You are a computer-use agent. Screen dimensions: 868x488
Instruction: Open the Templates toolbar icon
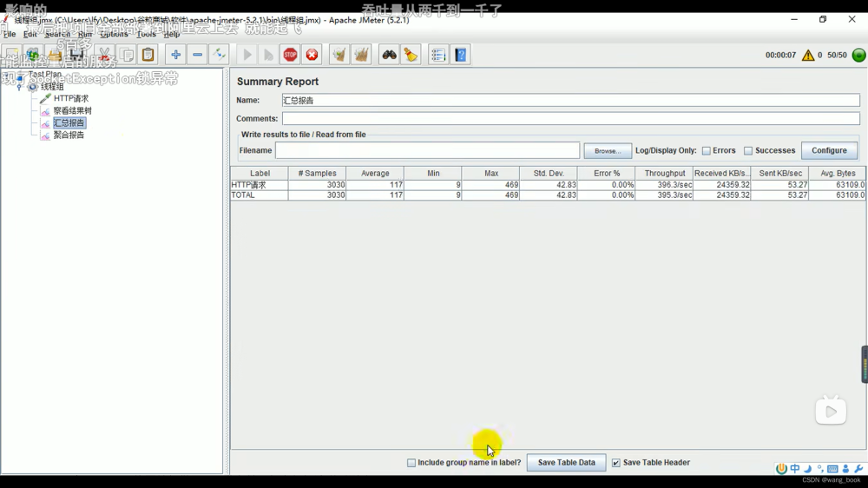coord(33,55)
